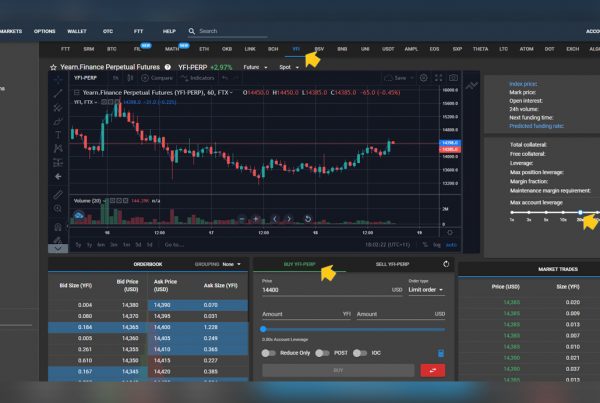Open the HELP menu
The image size is (600, 403).
tap(169, 31)
